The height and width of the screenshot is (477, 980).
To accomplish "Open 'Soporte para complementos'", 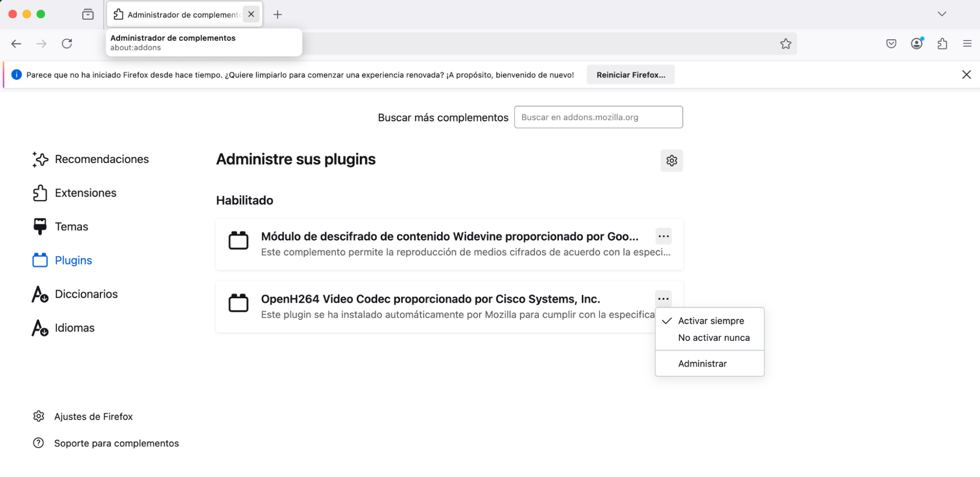I will 116,443.
